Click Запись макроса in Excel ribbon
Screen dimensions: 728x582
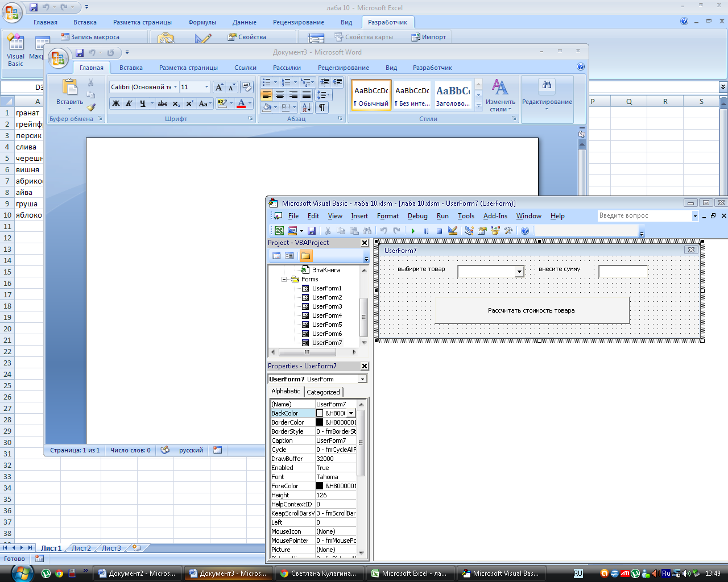pyautogui.click(x=90, y=37)
